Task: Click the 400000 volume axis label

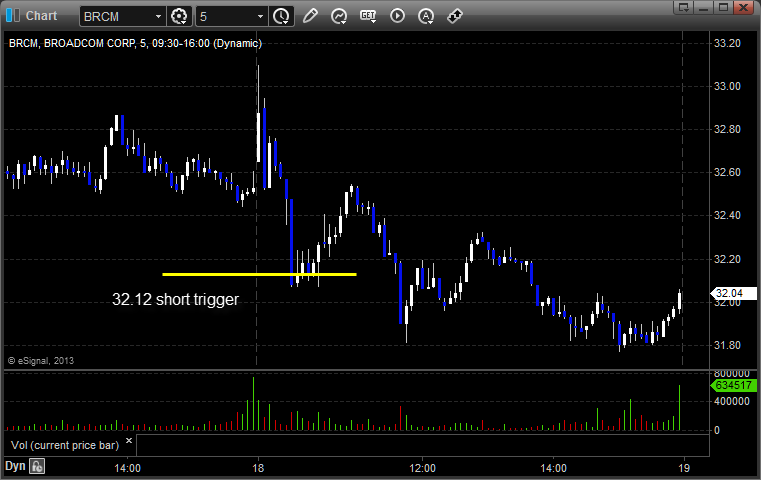Action: point(731,401)
